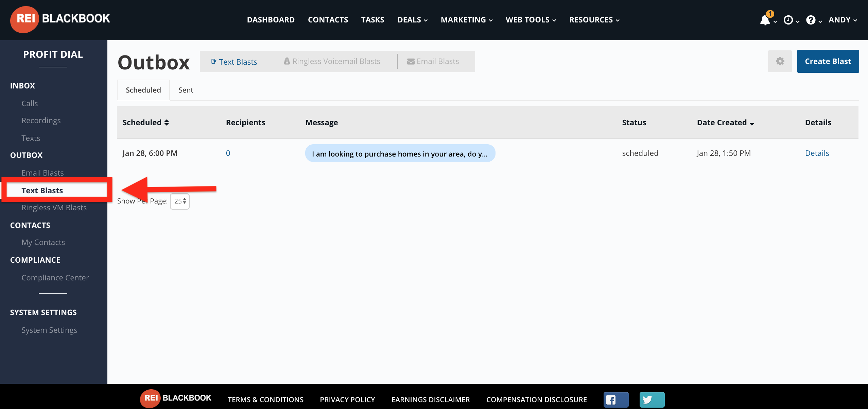Sort by Date Created column

[x=725, y=122]
